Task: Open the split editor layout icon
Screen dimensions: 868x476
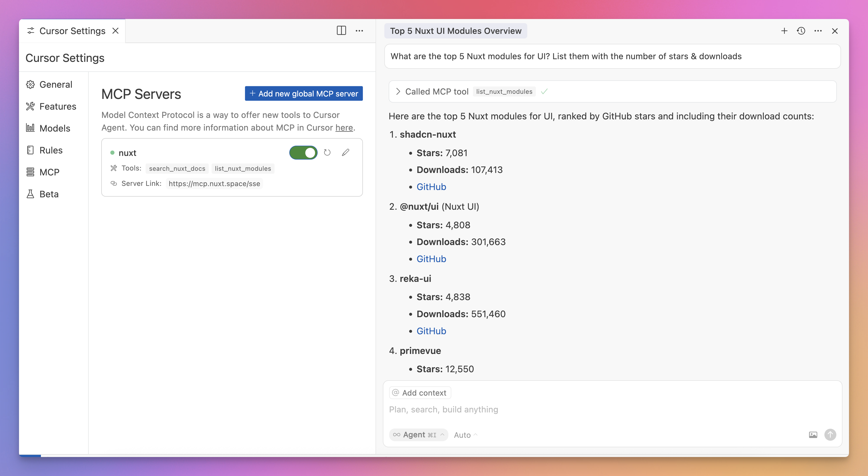Action: pyautogui.click(x=341, y=31)
